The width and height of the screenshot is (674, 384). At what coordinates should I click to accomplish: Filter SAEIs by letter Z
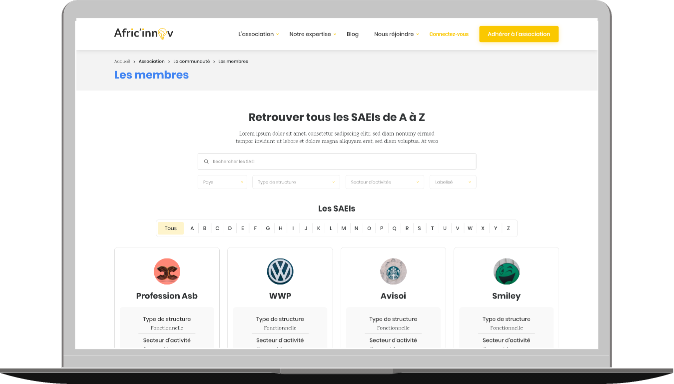(508, 228)
